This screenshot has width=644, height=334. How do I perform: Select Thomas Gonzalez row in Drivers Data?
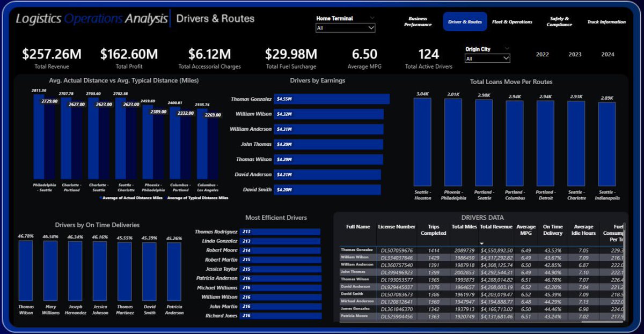[481, 250]
